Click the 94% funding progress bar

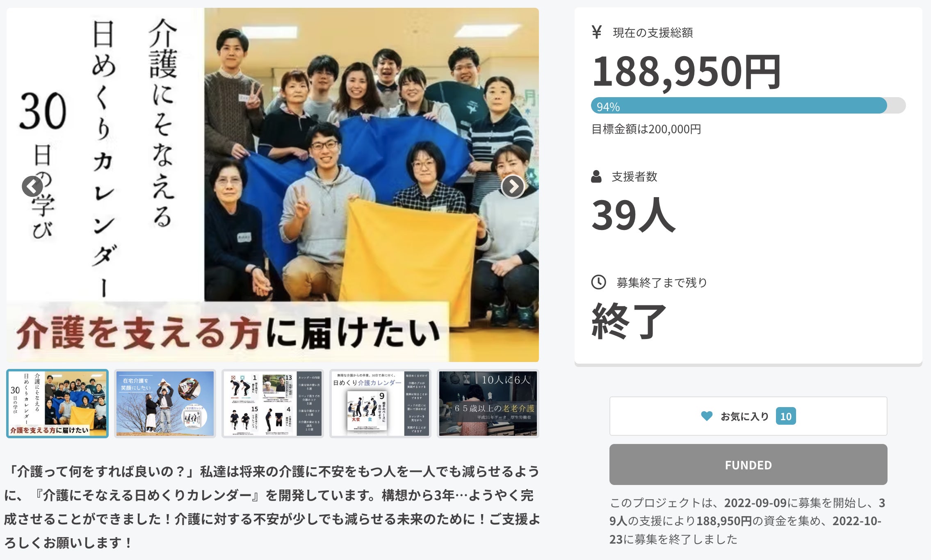[x=748, y=106]
